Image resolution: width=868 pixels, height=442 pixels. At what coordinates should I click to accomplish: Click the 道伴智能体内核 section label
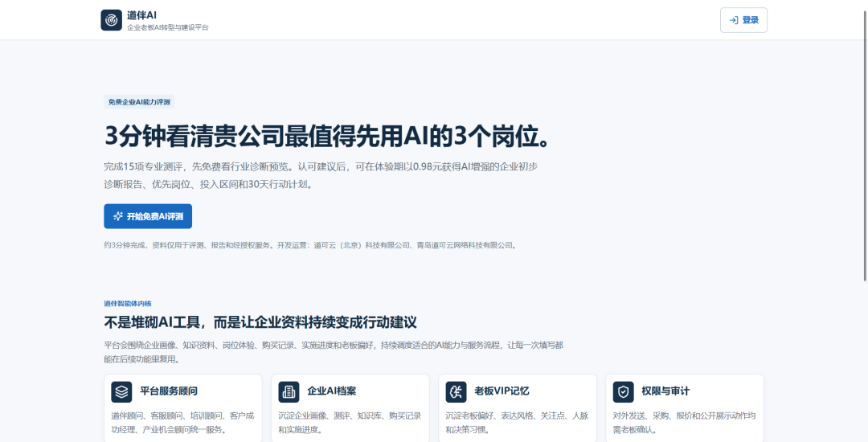pos(128,304)
